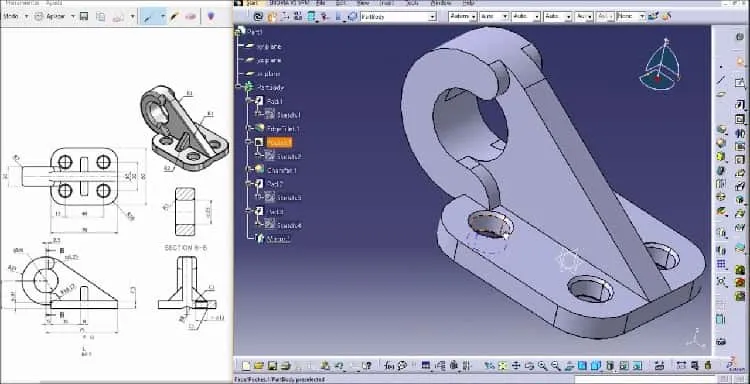Screen dimensions: 750x384
Task: Open the View menu in CATIA
Action: pyautogui.click(x=363, y=3)
